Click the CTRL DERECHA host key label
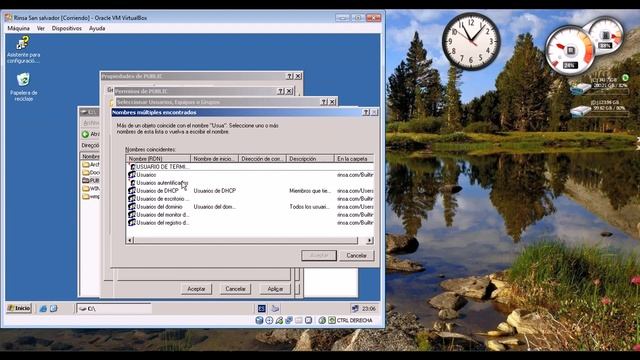640x360 pixels. pyautogui.click(x=354, y=320)
